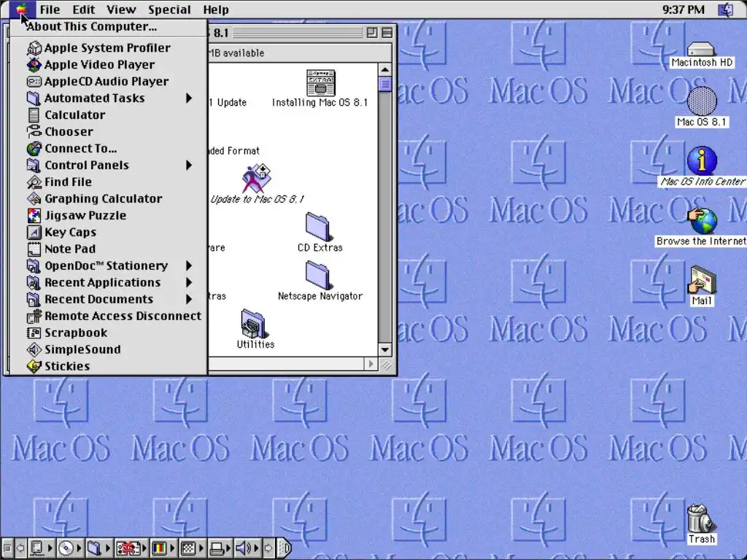
Task: Expand the Control Panels submenu
Action: click(109, 166)
